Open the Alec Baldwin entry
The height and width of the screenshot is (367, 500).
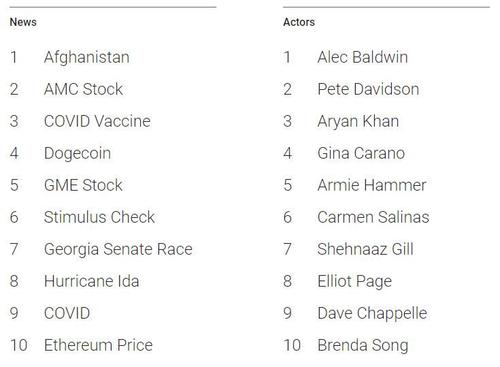(363, 57)
